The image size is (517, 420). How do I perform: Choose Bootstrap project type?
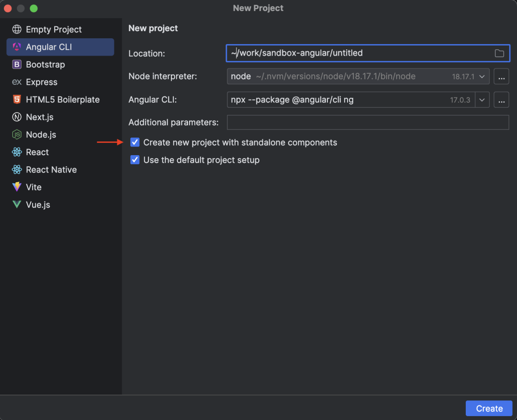click(60, 64)
